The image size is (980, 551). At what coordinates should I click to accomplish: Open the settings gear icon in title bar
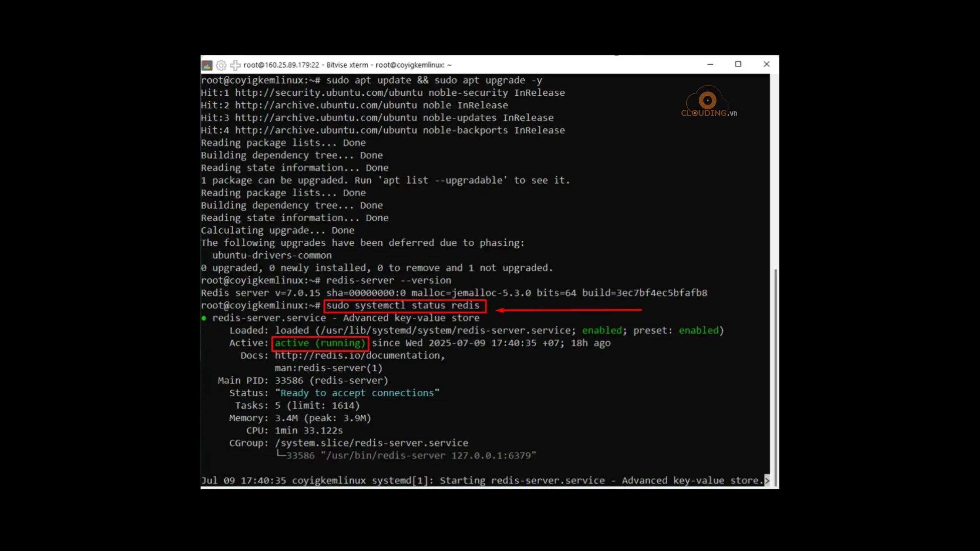221,65
